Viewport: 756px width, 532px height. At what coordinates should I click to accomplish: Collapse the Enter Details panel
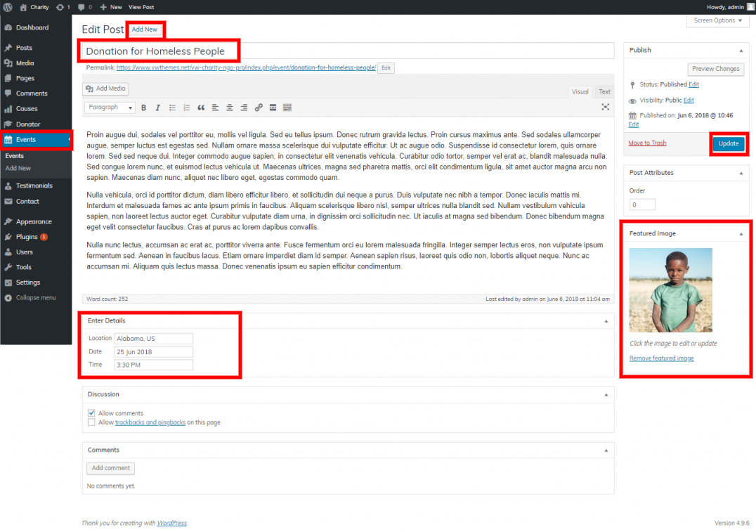click(606, 321)
